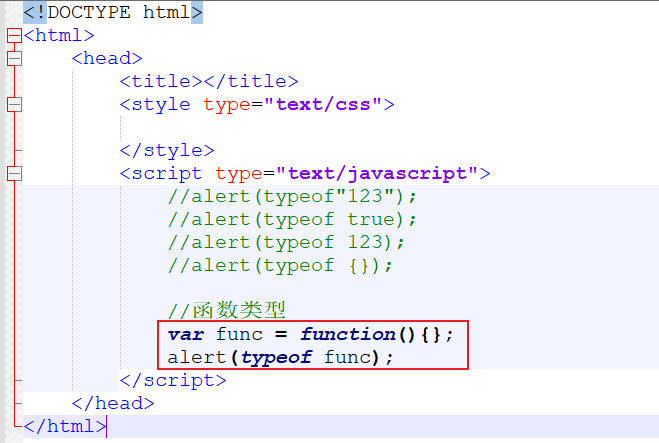Collapse the head tag fold marker
659x443 pixels.
(14, 58)
